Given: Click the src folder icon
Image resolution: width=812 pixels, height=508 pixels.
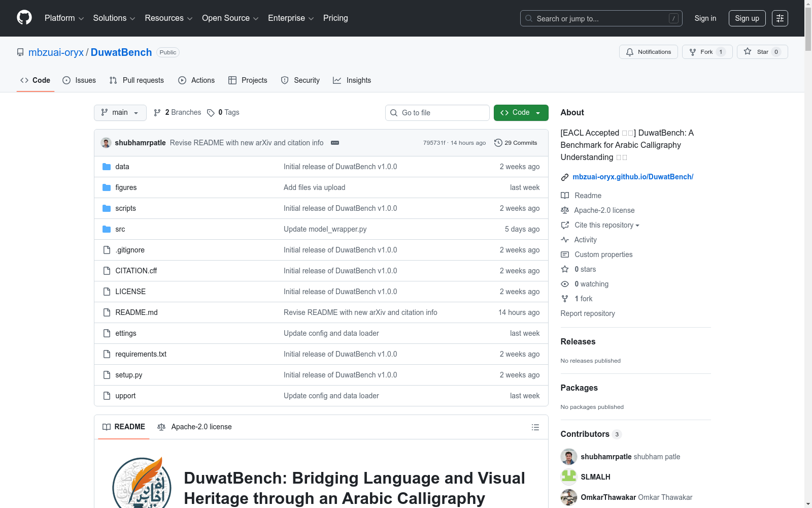Looking at the screenshot, I should click(107, 229).
